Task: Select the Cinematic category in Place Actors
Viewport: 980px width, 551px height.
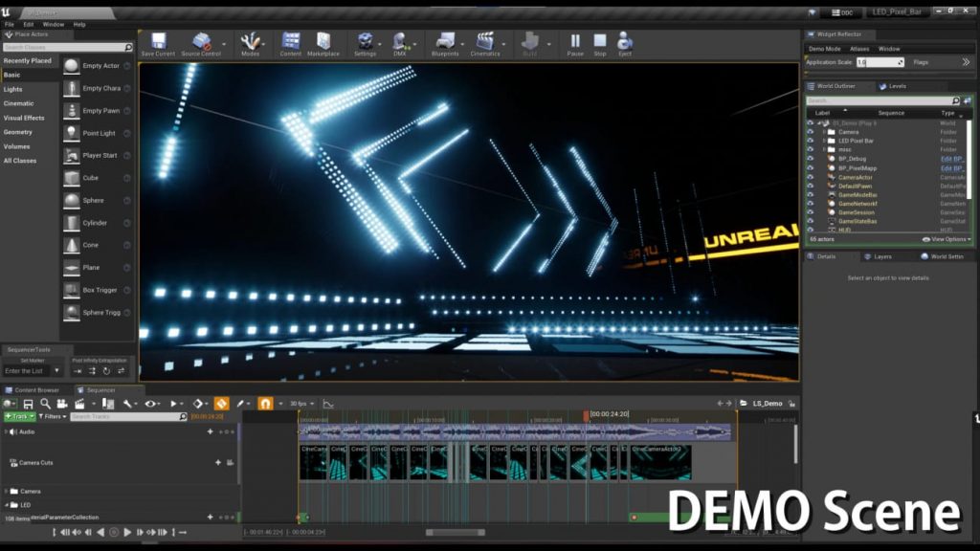Action: tap(19, 103)
